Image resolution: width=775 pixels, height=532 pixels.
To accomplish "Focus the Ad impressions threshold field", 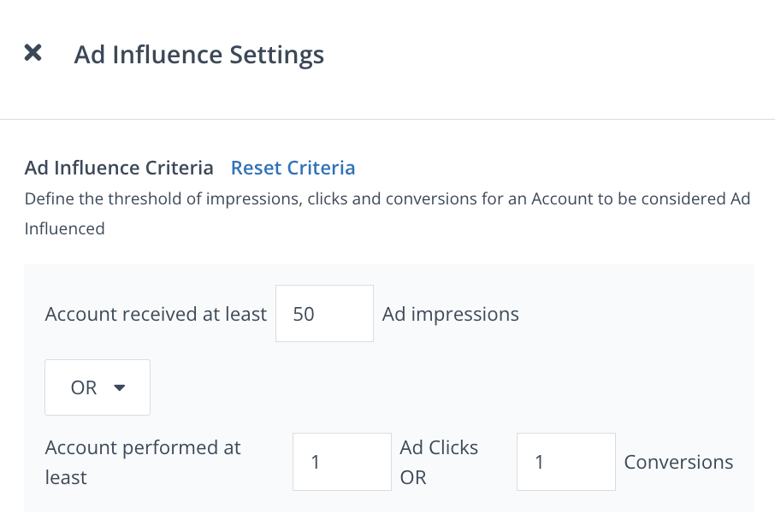I will point(324,314).
